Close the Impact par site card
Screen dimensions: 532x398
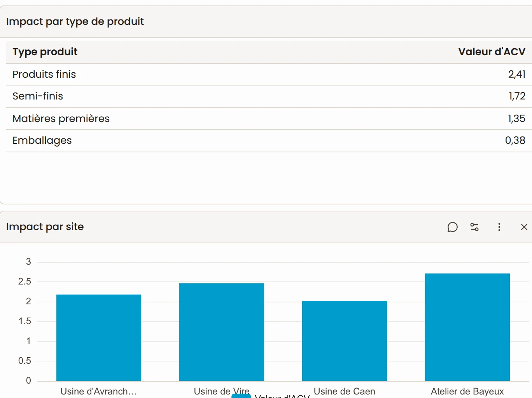click(524, 227)
